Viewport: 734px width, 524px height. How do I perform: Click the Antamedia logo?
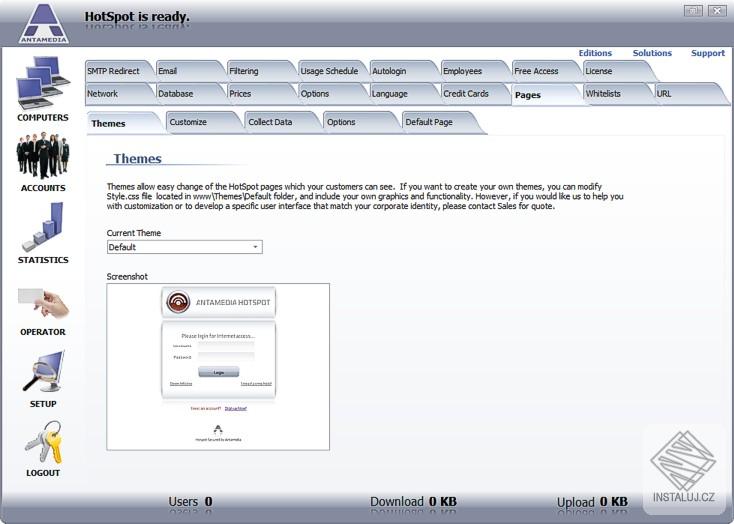[x=44, y=23]
